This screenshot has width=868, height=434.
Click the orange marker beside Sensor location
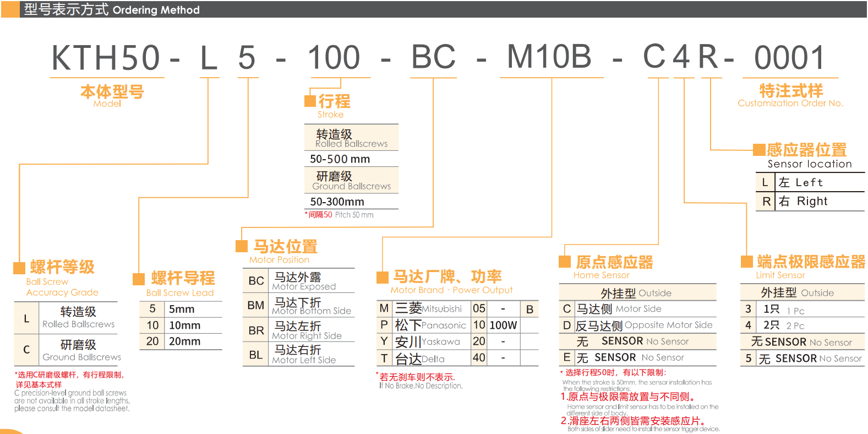759,150
